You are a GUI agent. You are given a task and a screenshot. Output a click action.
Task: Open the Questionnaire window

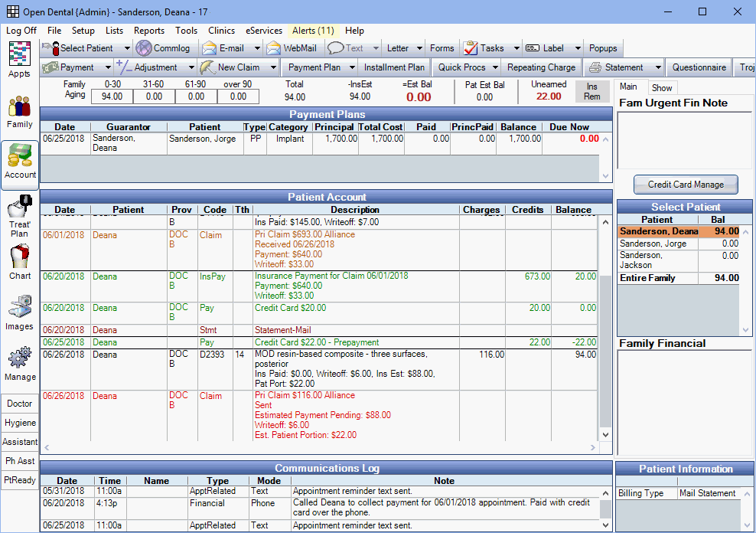[x=699, y=67]
